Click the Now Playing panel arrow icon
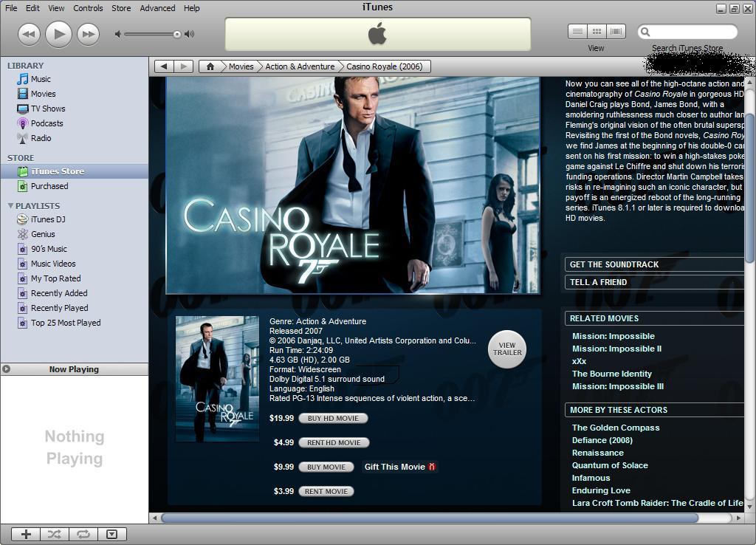The height and width of the screenshot is (545, 756). click(x=6, y=369)
